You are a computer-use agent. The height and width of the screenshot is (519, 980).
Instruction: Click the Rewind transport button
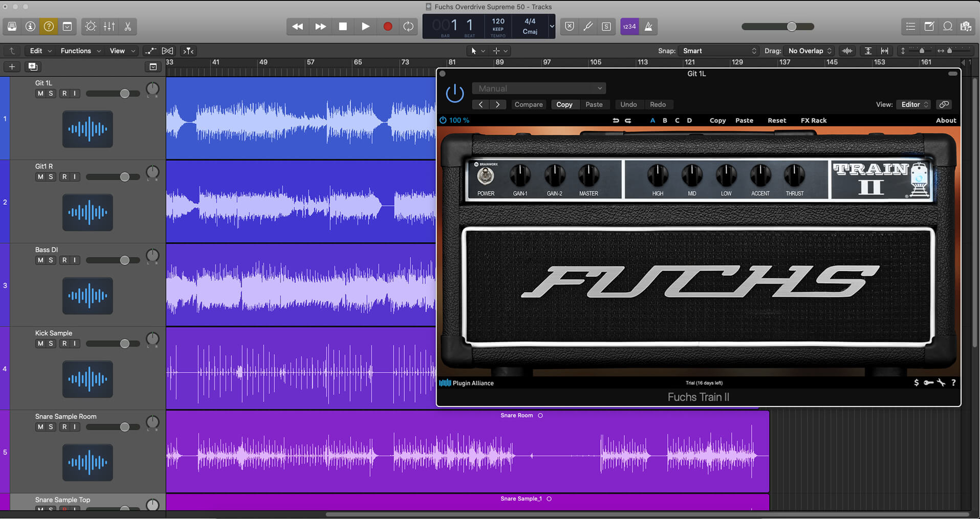(x=297, y=27)
